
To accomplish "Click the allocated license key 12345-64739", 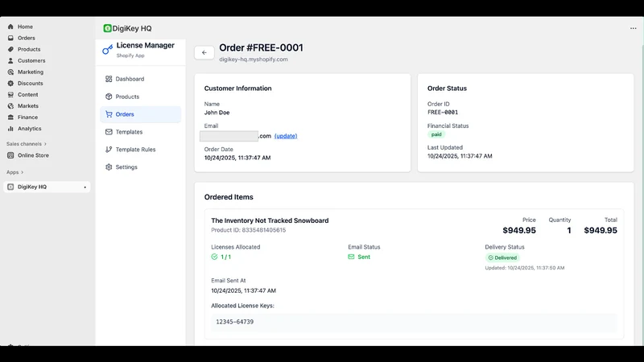I will tap(234, 322).
